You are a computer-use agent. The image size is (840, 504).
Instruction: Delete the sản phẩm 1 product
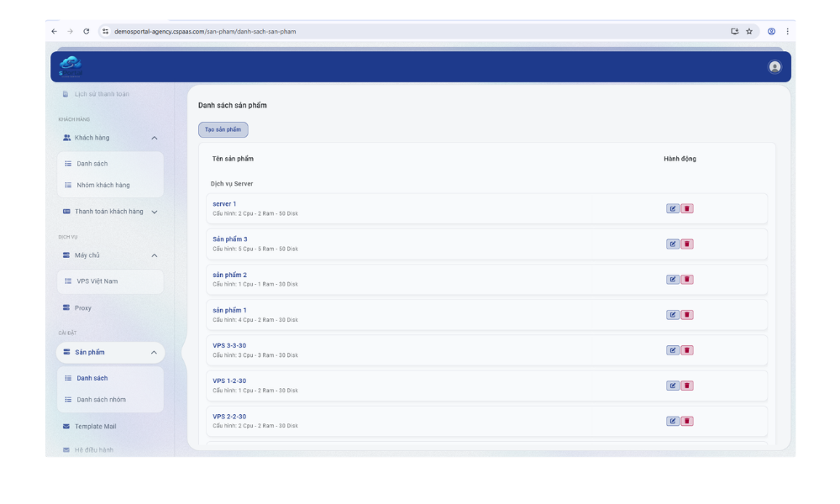click(x=687, y=315)
